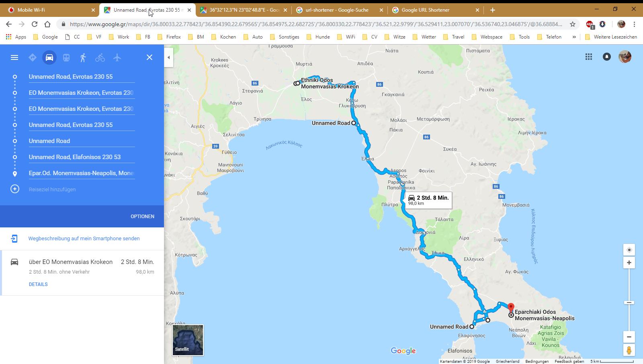Switch to Satellit map view thumbnail
The height and width of the screenshot is (364, 643).
188,340
